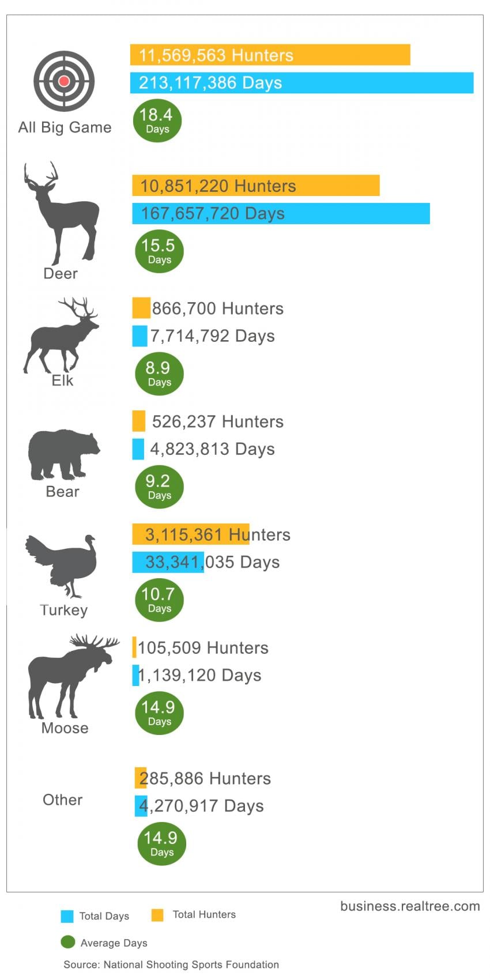Viewport: 490px width, 980px height.
Task: Click the All Big Game target icon
Action: tap(64, 81)
